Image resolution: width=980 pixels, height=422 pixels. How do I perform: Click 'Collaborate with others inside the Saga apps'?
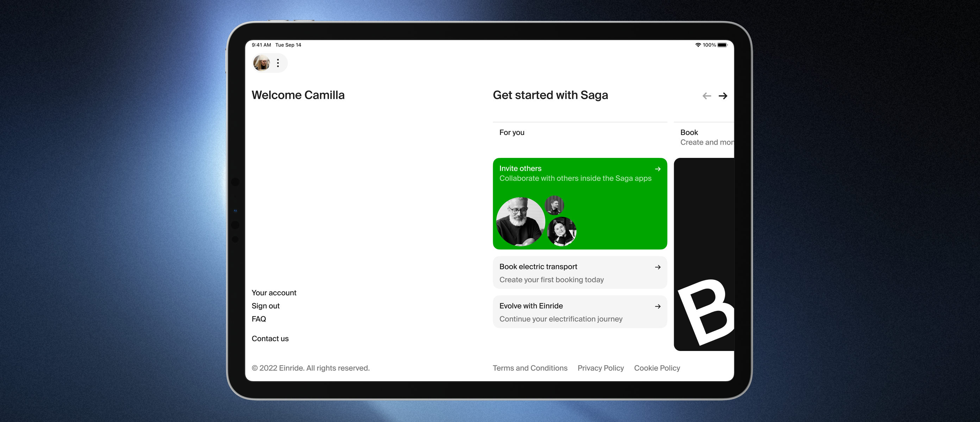tap(575, 178)
